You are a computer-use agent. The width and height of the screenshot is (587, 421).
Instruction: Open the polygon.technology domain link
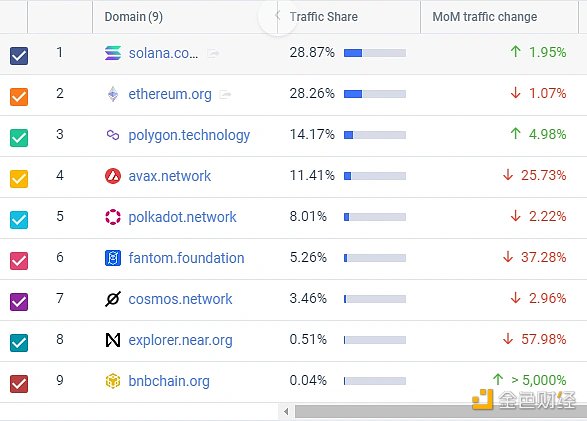click(189, 135)
